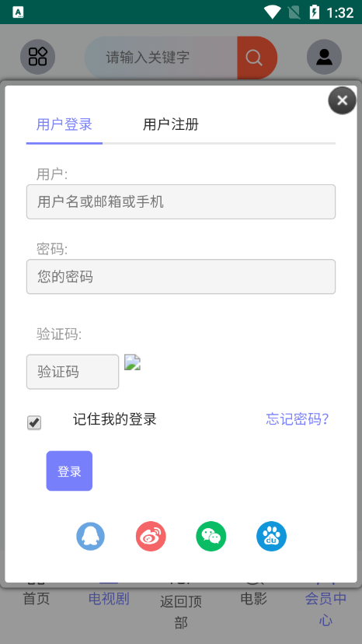Uncheck the 记住我的登录 checkbox
The image size is (362, 644).
click(x=34, y=422)
